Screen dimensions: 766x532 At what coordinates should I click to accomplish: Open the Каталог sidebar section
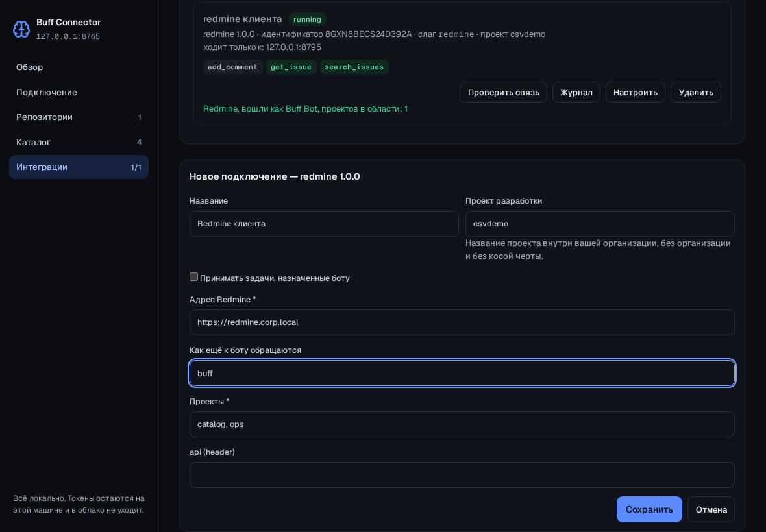tap(79, 142)
